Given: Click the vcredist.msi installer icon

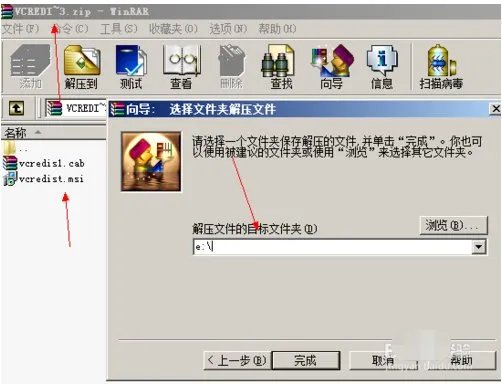Looking at the screenshot, I should click(x=9, y=179).
